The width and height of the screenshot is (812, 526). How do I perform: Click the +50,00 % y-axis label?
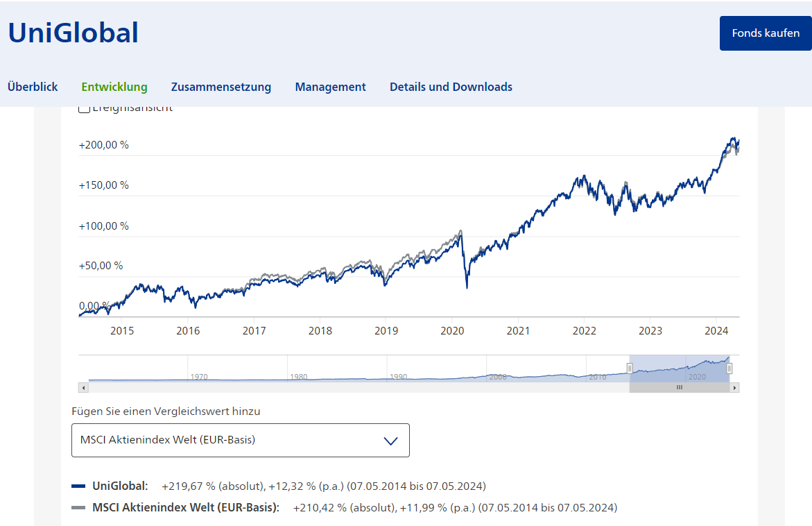pyautogui.click(x=101, y=266)
